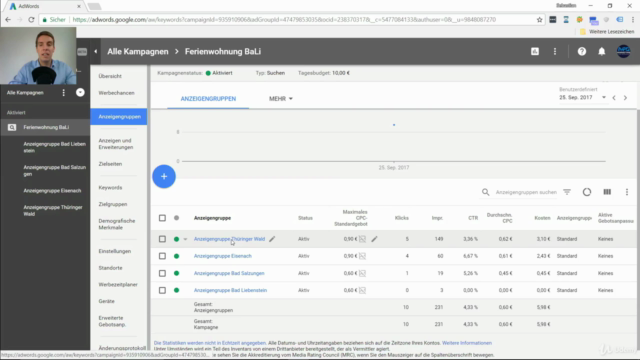640x360 pixels.
Task: Open the help question mark icon
Action: tap(582, 51)
